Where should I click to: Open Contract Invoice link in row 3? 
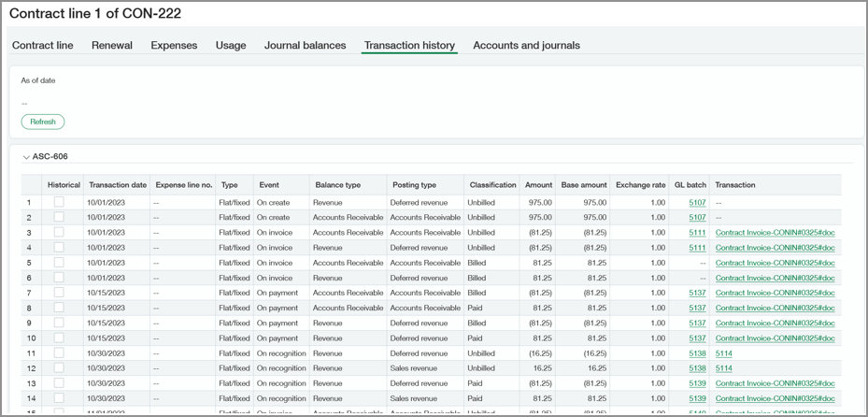(x=775, y=233)
